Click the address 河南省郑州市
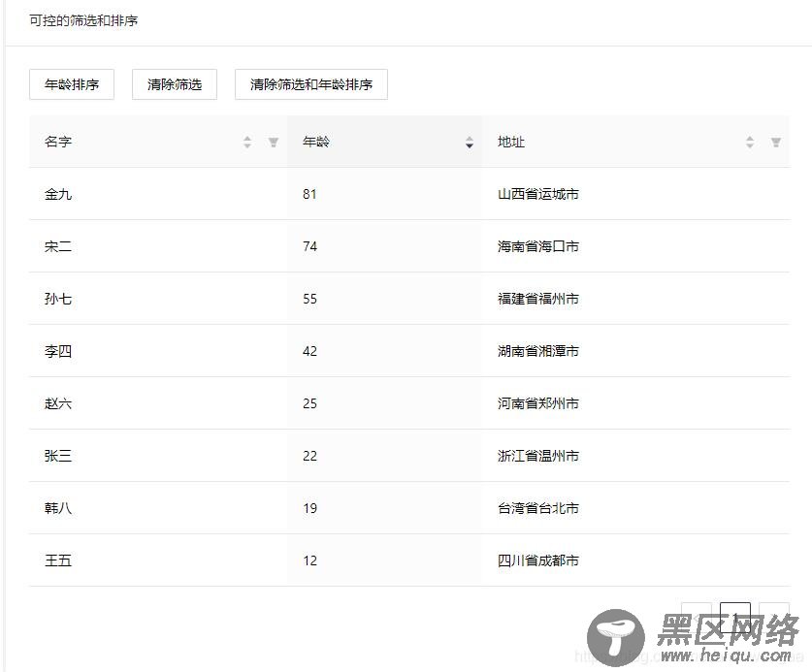The width and height of the screenshot is (812, 672). pos(538,403)
